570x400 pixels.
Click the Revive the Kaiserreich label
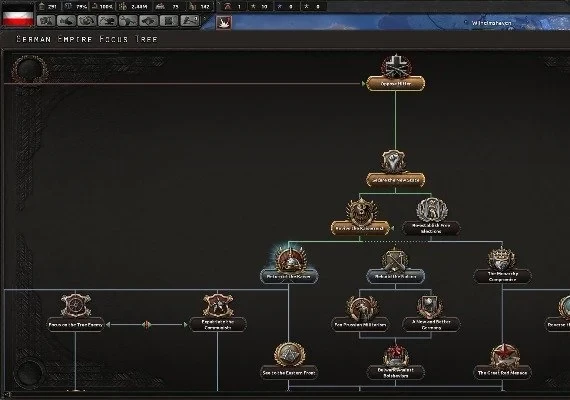click(x=360, y=228)
